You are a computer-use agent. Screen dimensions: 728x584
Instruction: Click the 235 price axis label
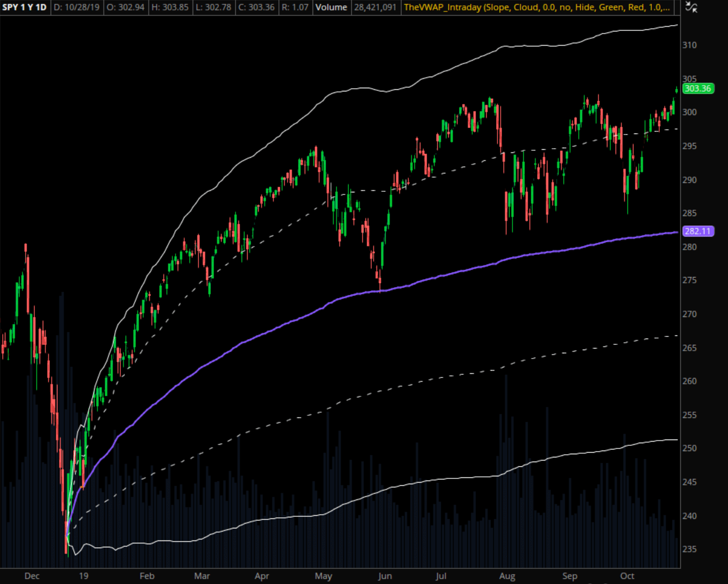[690, 549]
